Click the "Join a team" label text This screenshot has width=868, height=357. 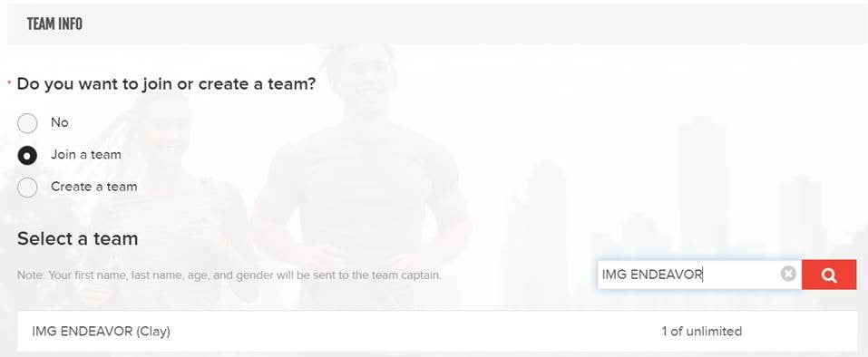(86, 155)
